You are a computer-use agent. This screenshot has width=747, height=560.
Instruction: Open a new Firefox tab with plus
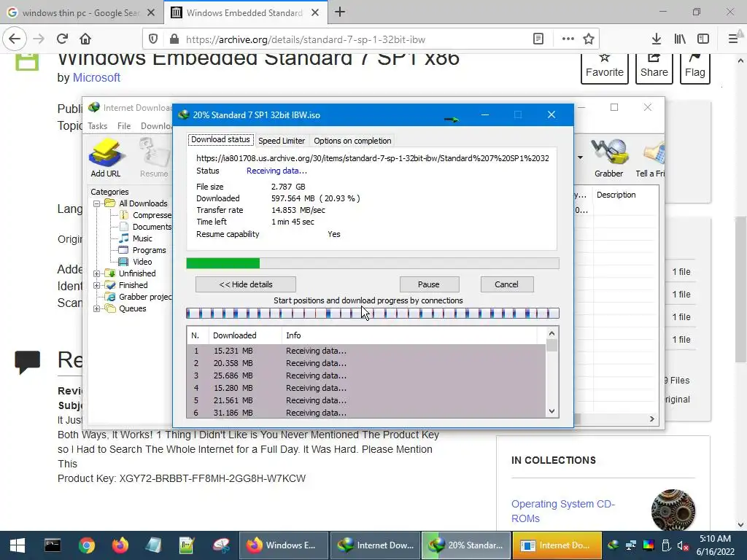[340, 12]
